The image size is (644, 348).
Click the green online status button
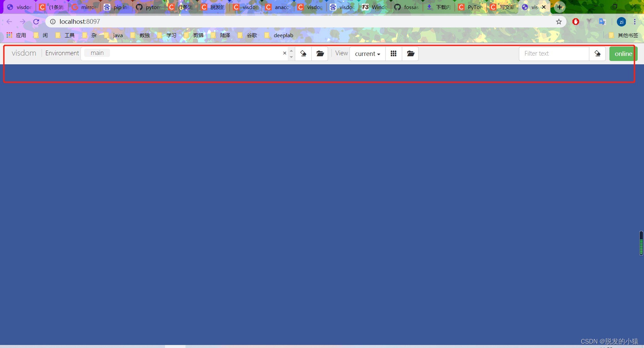[623, 54]
